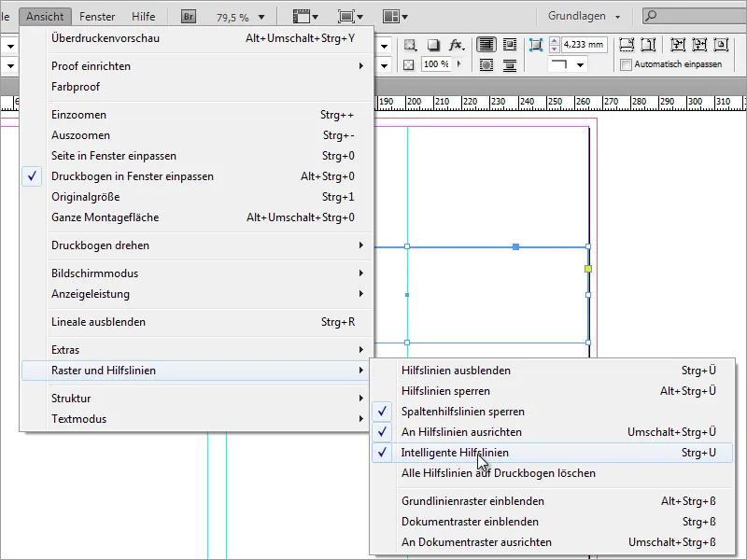Viewport: 747px width, 560px height.
Task: Select the no text wrap icon
Action: 486,45
